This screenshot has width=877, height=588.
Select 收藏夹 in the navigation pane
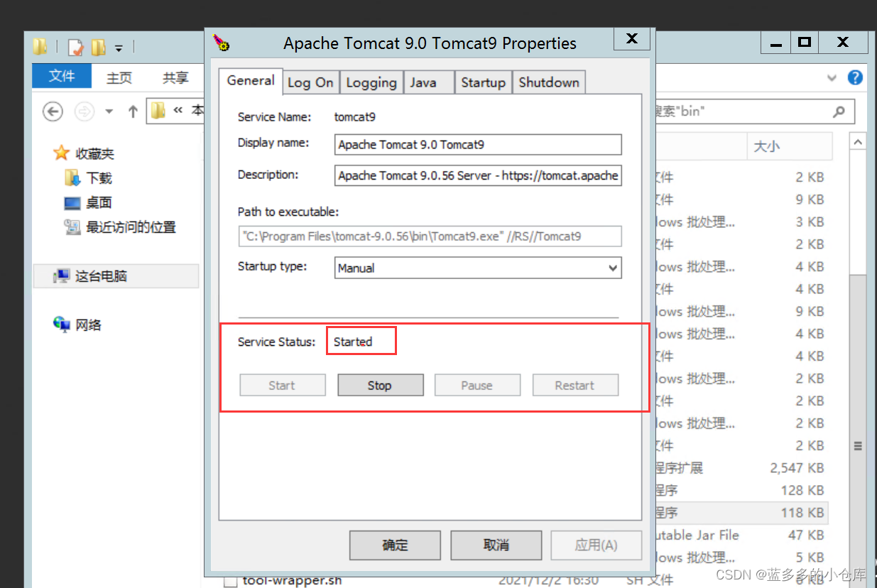(x=94, y=153)
